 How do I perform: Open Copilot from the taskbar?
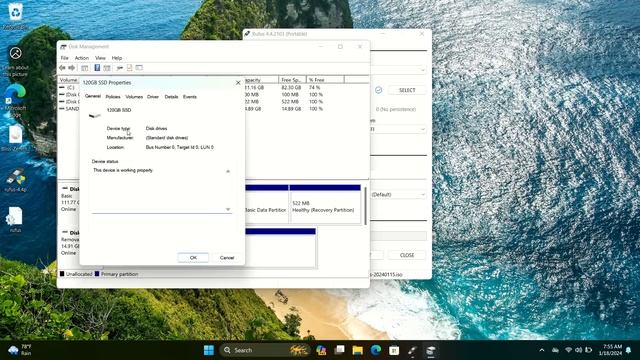321,350
